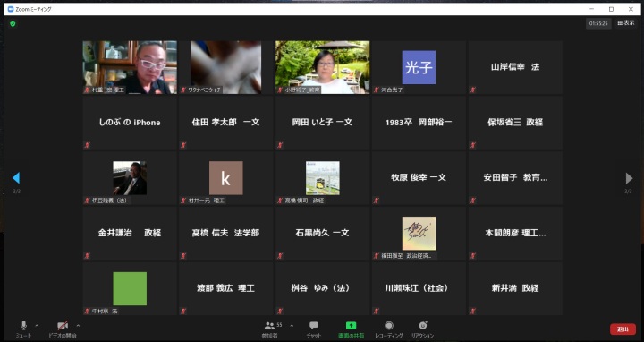Click the meeting timer display
The width and height of the screenshot is (644, 342).
click(x=598, y=23)
